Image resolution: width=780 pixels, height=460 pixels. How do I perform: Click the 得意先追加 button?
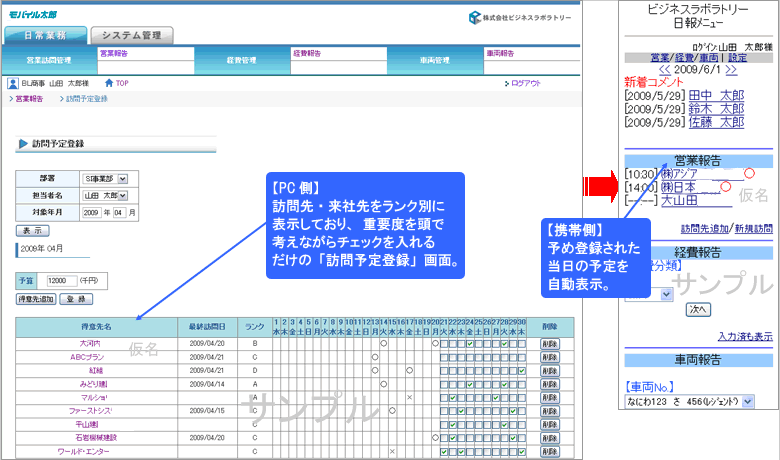[36, 299]
